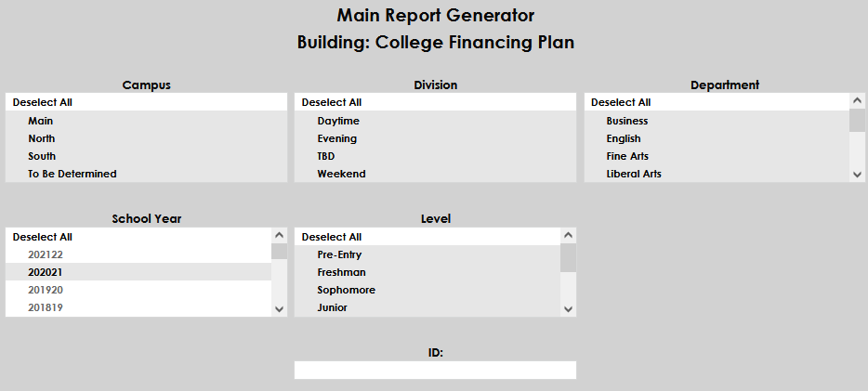Image resolution: width=868 pixels, height=391 pixels.
Task: Select Freshman in Level list
Action: point(341,272)
